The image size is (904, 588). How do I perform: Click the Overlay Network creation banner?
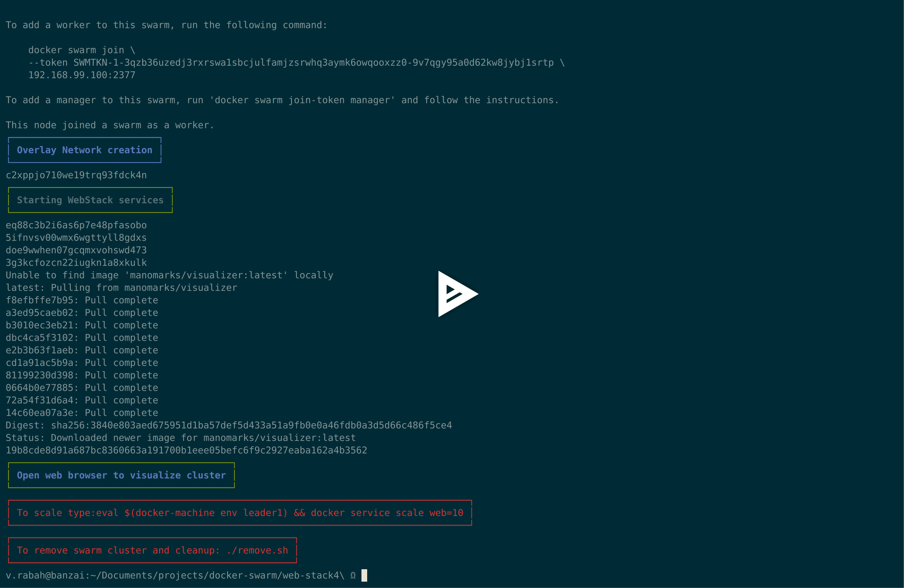click(x=85, y=149)
